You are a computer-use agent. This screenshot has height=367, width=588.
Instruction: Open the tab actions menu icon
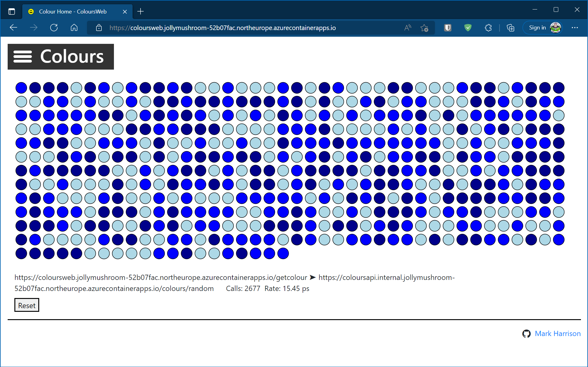click(12, 12)
